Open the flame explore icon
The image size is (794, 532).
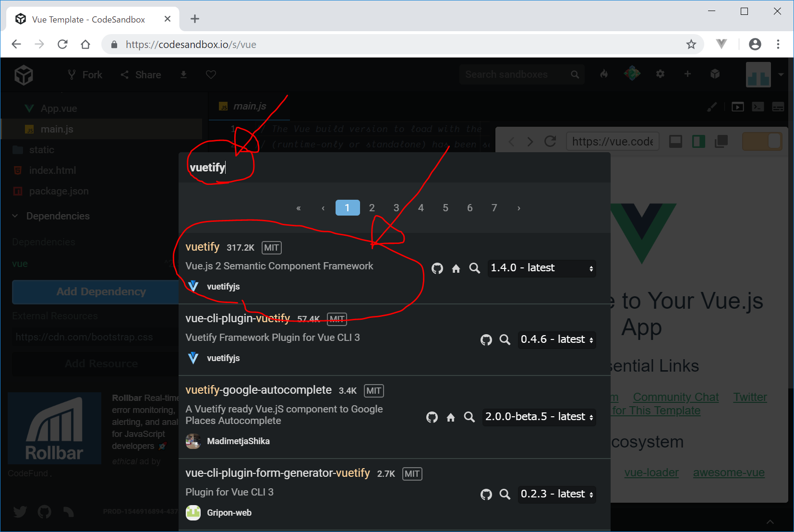(604, 74)
